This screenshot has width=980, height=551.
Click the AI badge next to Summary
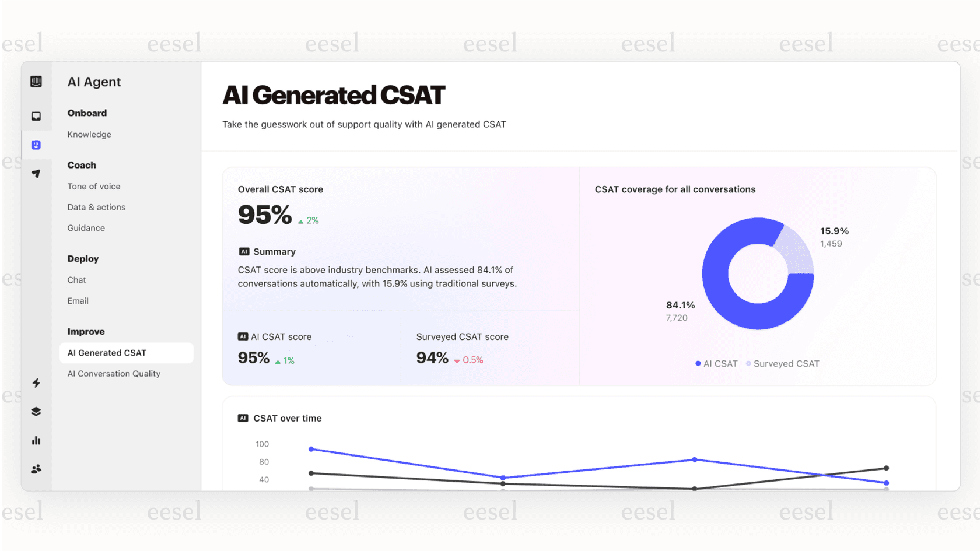[x=243, y=251]
